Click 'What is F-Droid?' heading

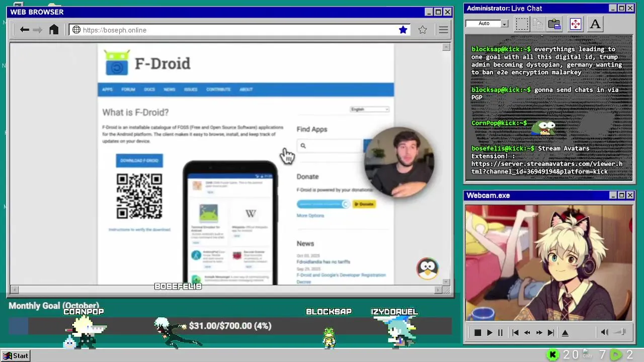(x=135, y=112)
